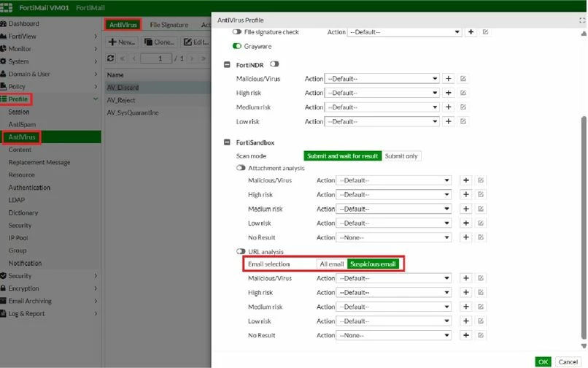Expand the Policy menu chevron
Screen dimensions: 588x368
click(96, 87)
